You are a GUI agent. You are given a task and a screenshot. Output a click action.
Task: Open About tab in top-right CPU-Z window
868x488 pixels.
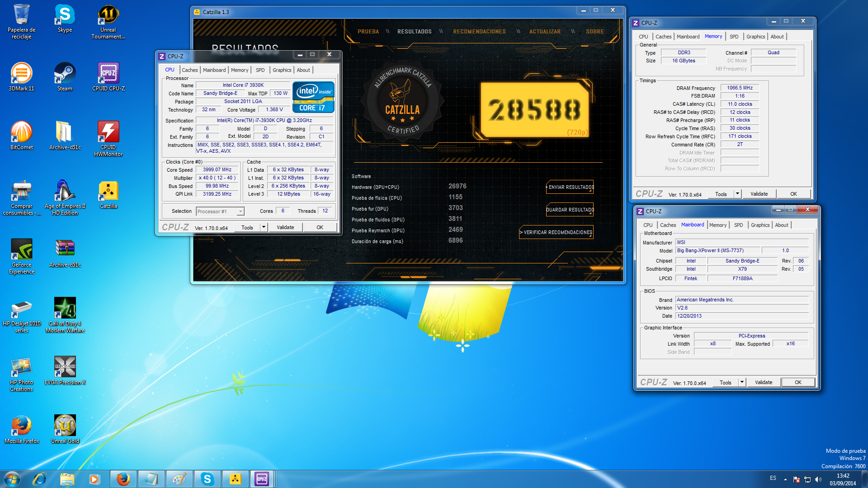[777, 37]
